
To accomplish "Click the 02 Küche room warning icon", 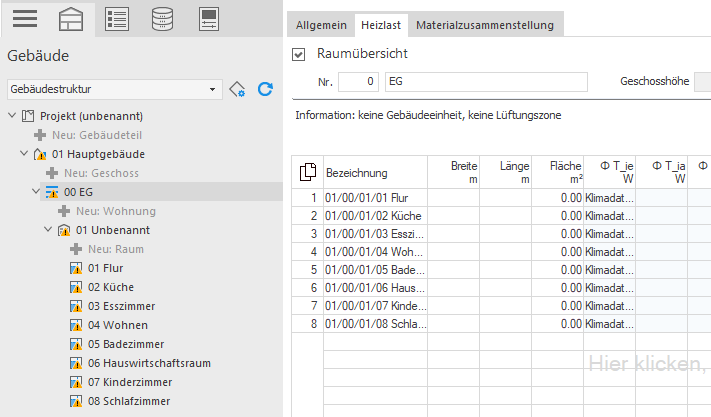I will [x=76, y=287].
